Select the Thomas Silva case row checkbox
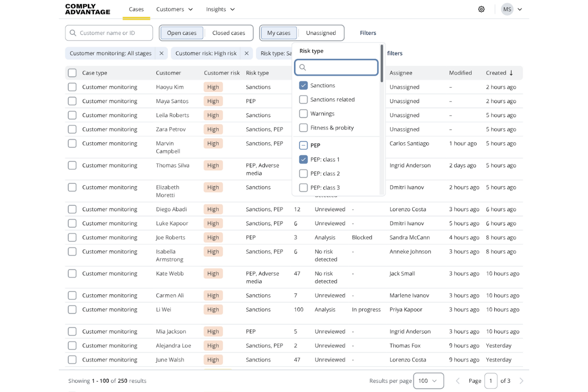The image size is (588, 392). pos(72,165)
